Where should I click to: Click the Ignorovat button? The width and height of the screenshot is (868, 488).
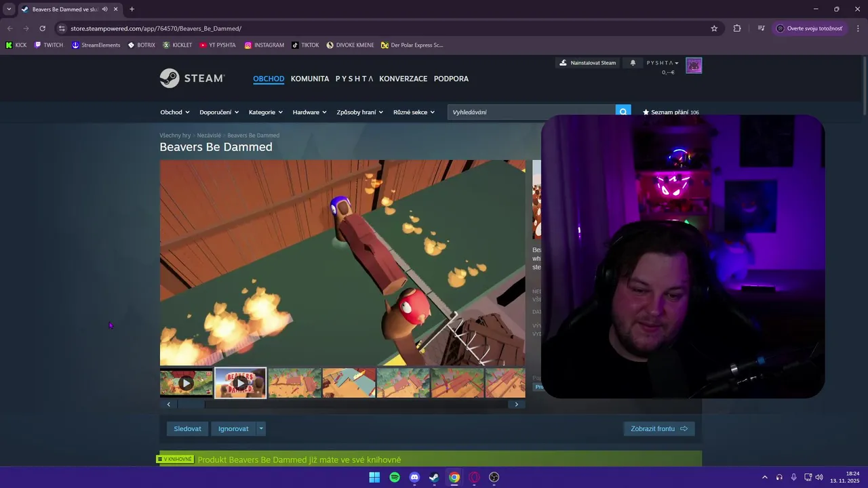point(233,428)
